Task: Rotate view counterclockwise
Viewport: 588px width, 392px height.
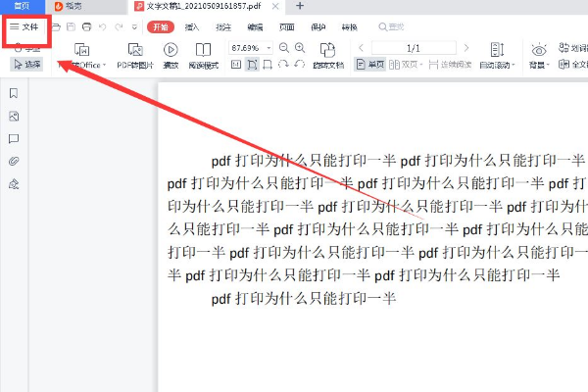Action: point(299,64)
